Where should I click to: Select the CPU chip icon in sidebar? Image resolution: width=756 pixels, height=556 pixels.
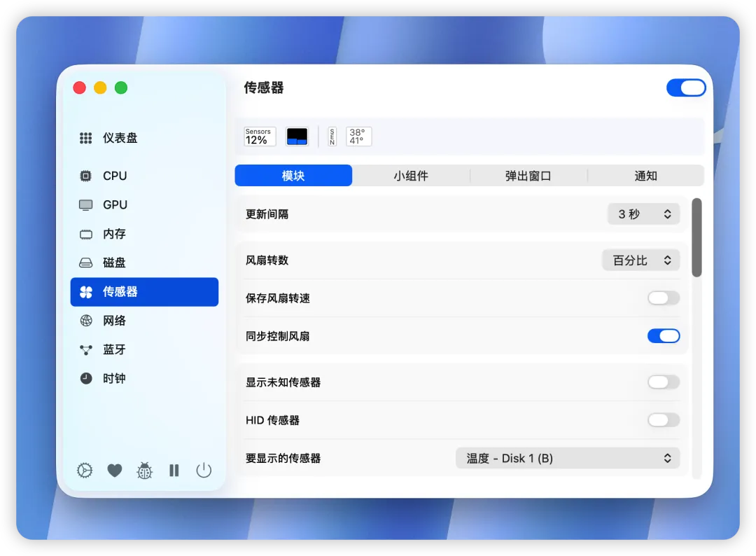tap(86, 176)
